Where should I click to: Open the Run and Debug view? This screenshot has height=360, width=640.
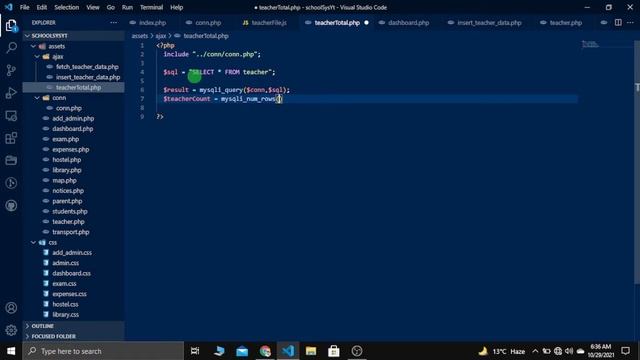pyautogui.click(x=11, y=93)
